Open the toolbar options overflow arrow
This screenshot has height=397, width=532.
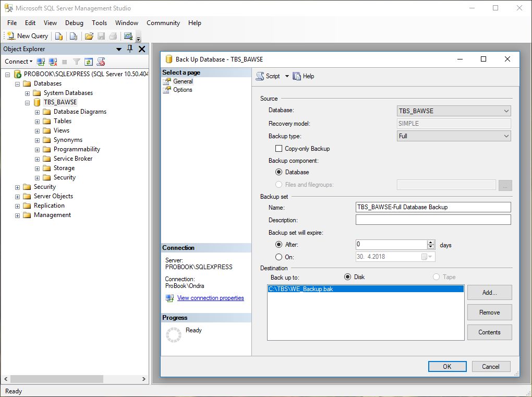point(138,38)
